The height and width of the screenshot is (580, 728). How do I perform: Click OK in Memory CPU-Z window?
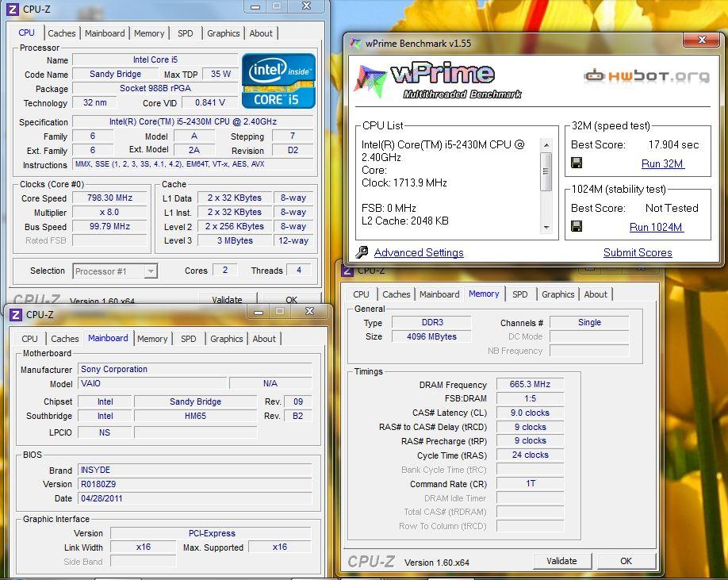tap(626, 561)
